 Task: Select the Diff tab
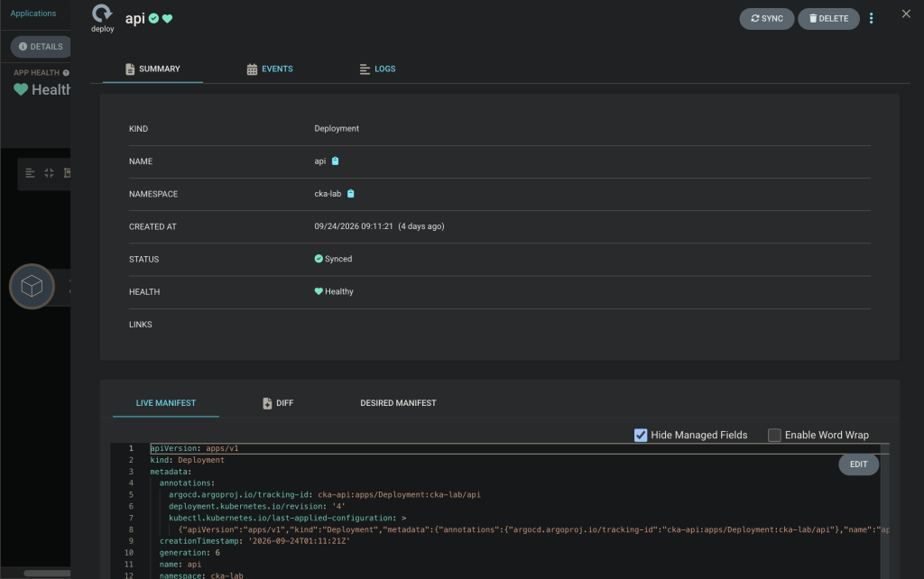[278, 403]
